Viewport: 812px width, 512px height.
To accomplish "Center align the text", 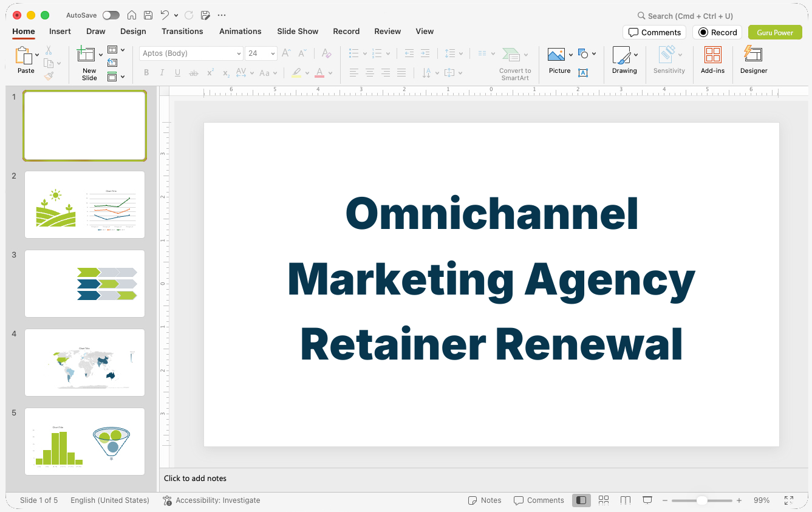I will pyautogui.click(x=370, y=73).
